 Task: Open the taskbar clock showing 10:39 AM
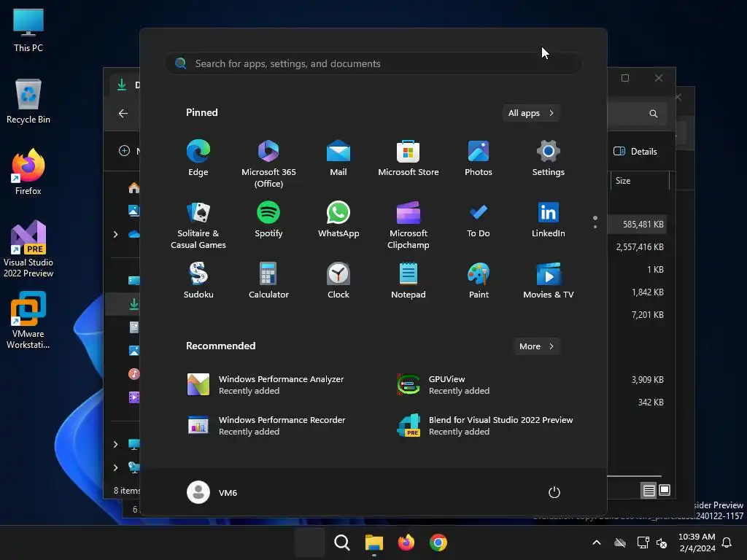point(697,542)
